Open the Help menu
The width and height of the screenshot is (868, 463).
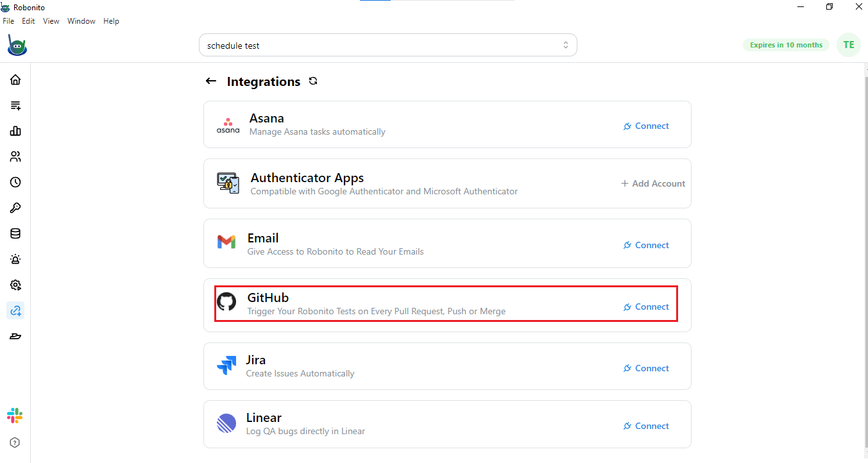[111, 21]
